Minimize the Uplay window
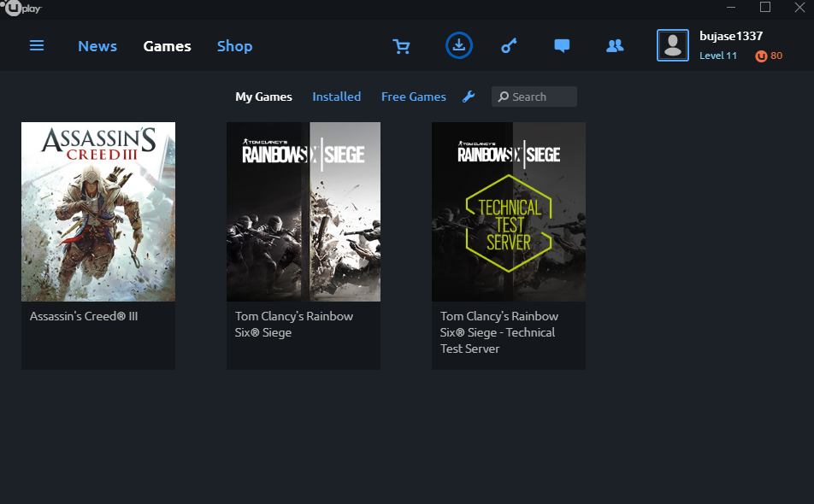The height and width of the screenshot is (504, 814). pyautogui.click(x=731, y=7)
